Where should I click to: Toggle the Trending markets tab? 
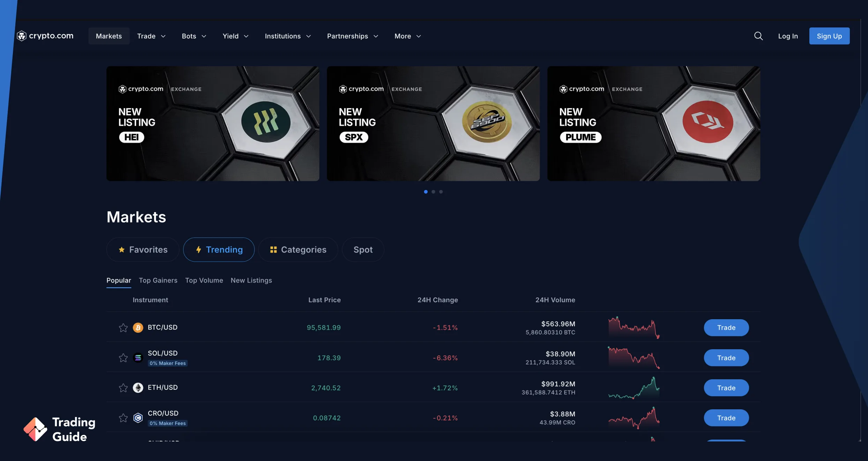coord(219,249)
